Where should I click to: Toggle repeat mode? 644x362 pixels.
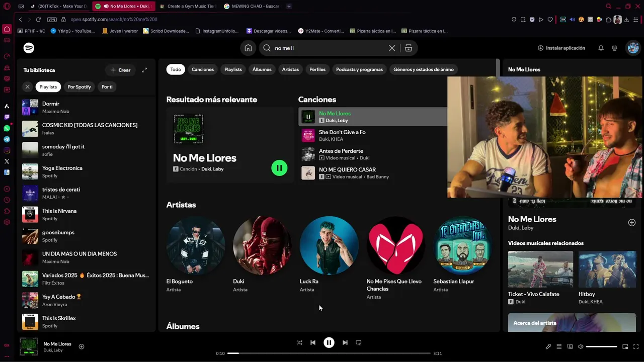tap(359, 342)
